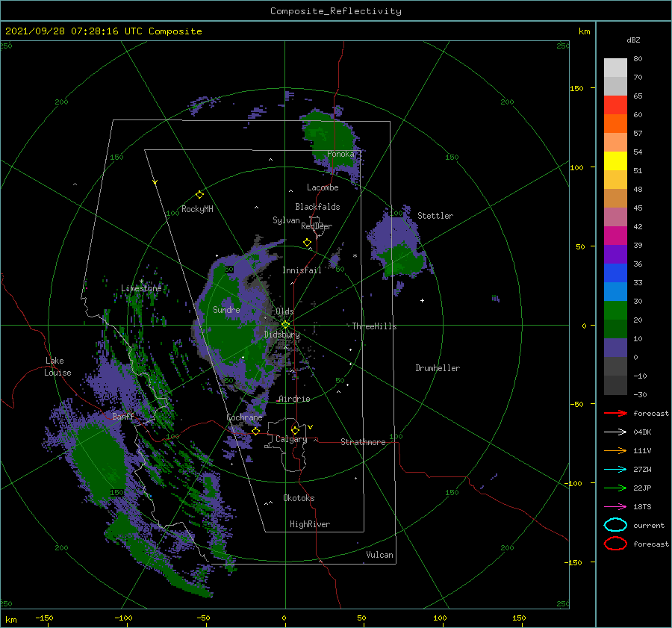
Task: Click the Innisfail label
Action: (302, 270)
